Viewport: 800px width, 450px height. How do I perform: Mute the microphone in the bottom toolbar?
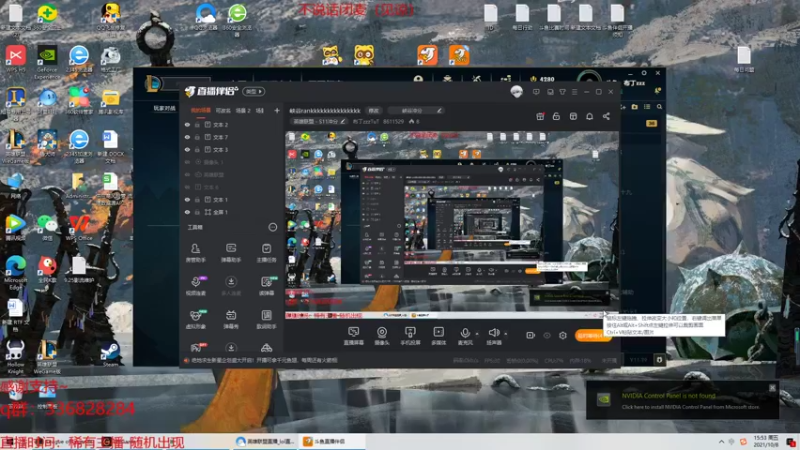465,336
